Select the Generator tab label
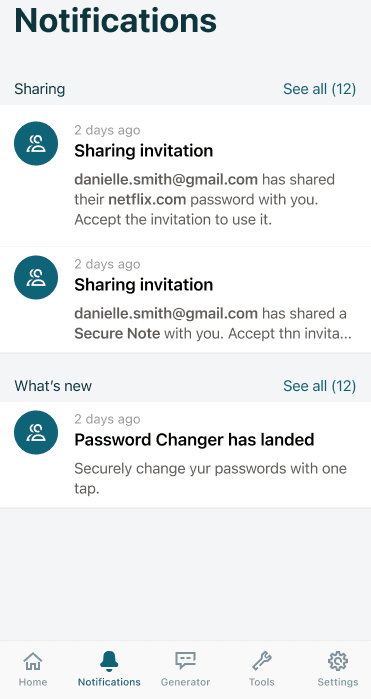Screen dimensions: 371x699 185,682
